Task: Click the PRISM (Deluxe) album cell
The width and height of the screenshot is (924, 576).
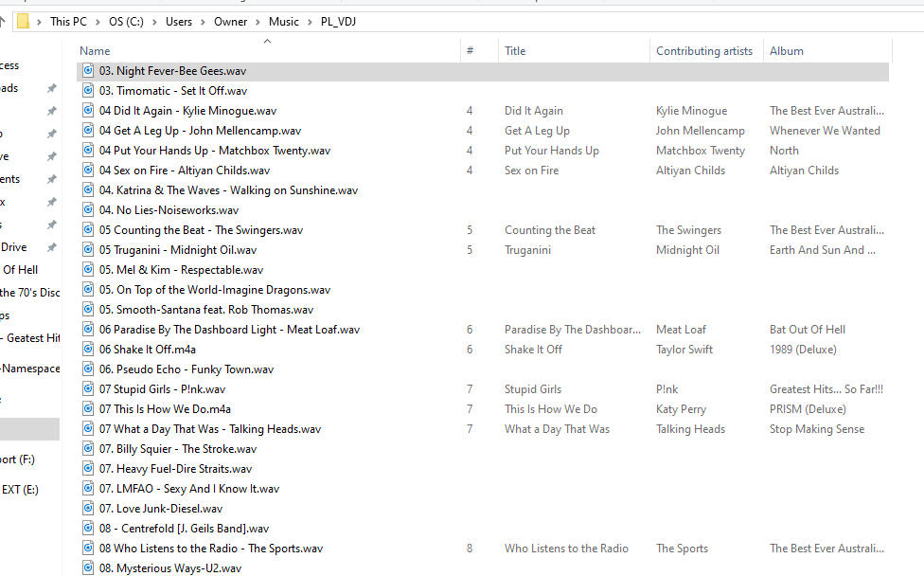Action: click(x=808, y=409)
